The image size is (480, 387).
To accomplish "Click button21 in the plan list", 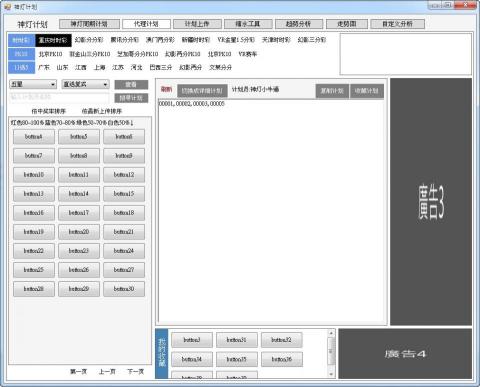I will click(124, 232).
